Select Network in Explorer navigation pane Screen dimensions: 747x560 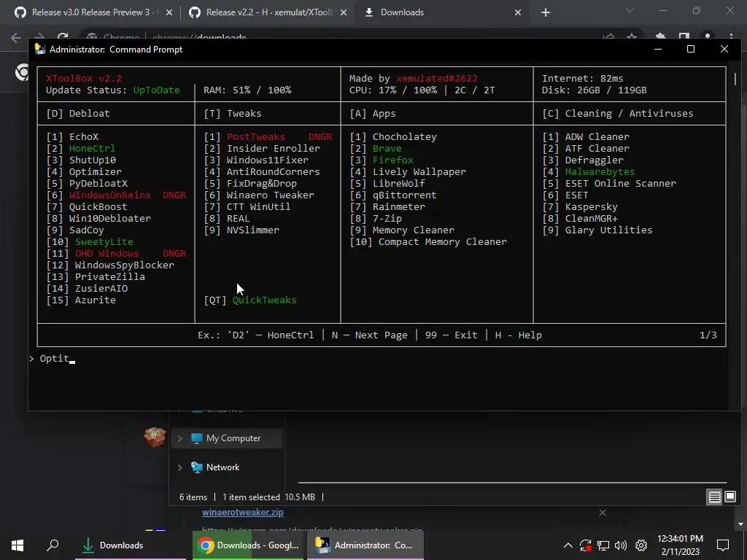pyautogui.click(x=222, y=467)
